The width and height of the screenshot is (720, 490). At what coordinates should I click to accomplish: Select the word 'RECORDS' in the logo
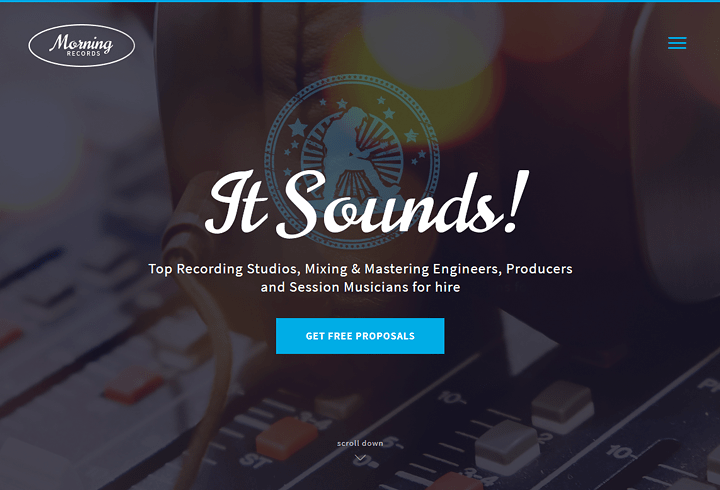pyautogui.click(x=84, y=54)
